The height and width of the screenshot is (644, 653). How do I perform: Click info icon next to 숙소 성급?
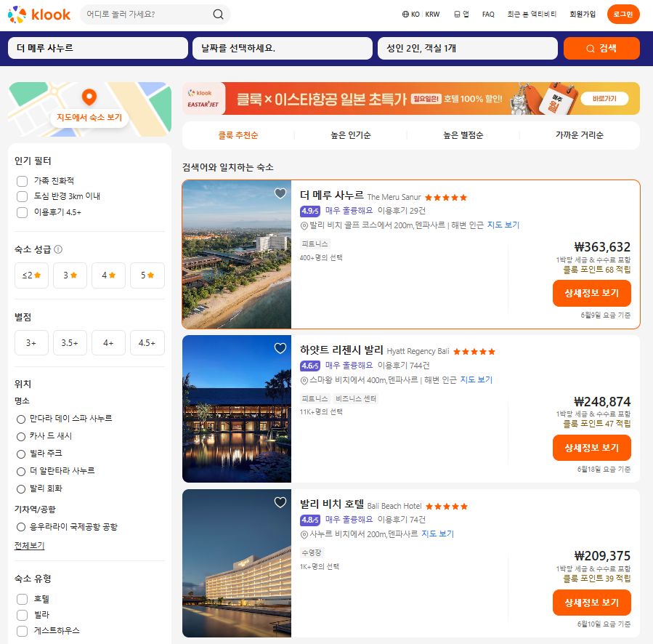58,249
